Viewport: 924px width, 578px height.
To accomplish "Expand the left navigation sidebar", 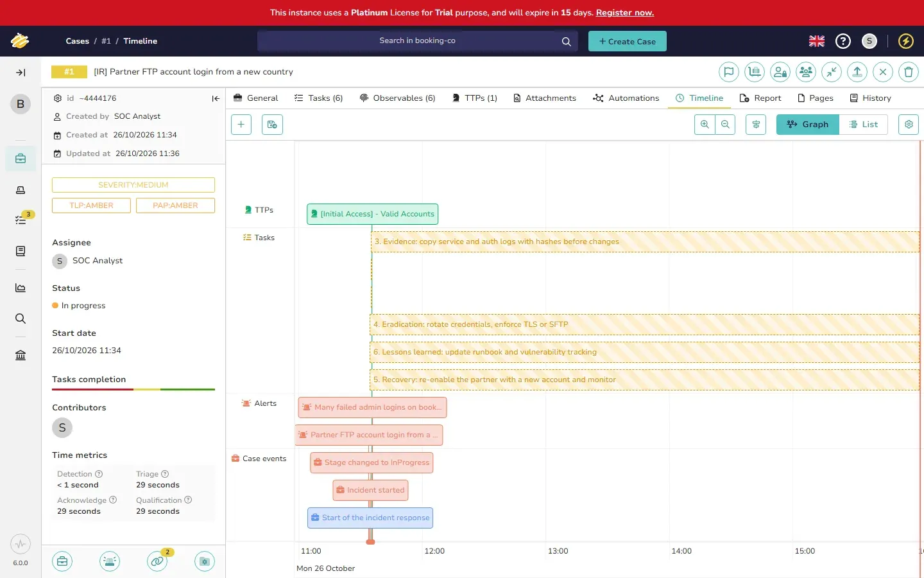I will click(x=21, y=73).
